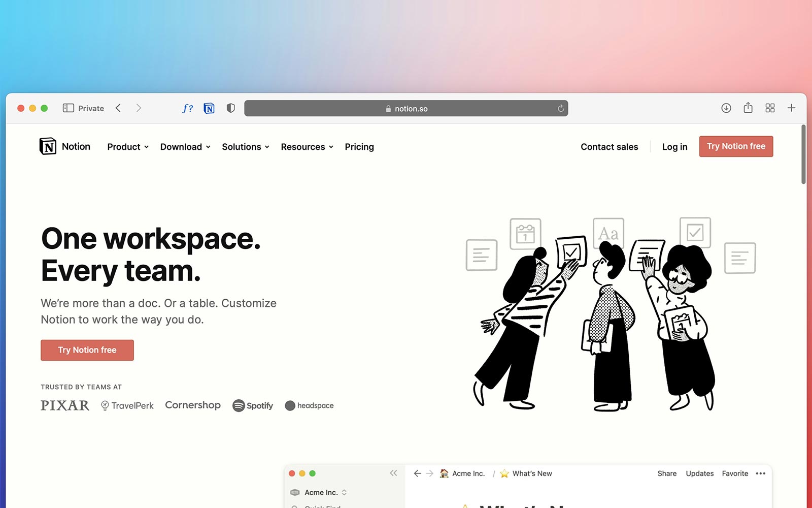Click the Notion Web Clipper extension icon
The image size is (812, 508).
[x=209, y=108]
